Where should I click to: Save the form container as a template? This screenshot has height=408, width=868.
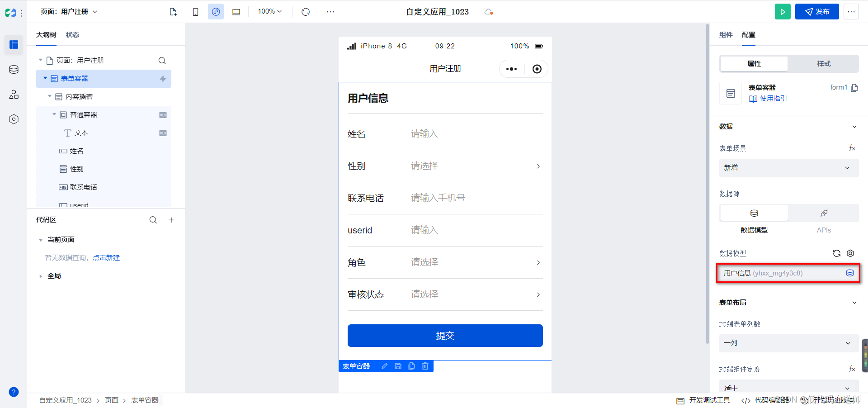[x=398, y=366]
